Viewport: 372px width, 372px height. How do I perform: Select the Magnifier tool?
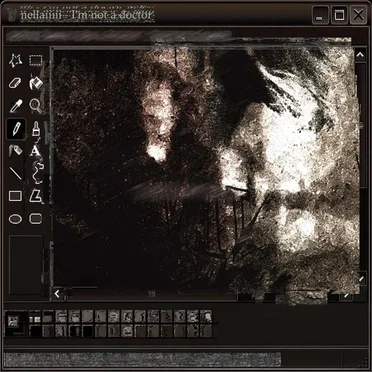(x=35, y=106)
